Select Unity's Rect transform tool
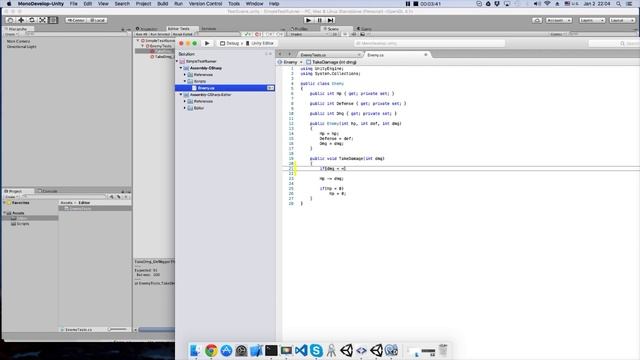The width and height of the screenshot is (640, 360). [53, 20]
